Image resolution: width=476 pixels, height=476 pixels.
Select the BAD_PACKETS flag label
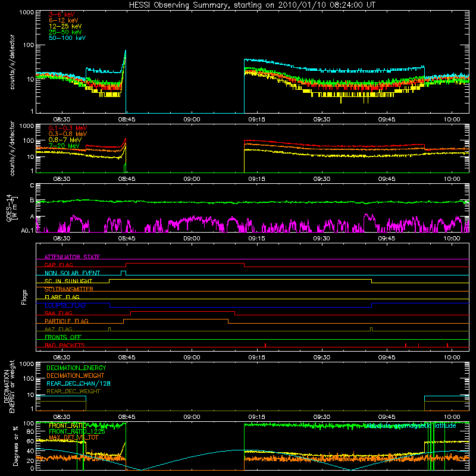click(65, 345)
